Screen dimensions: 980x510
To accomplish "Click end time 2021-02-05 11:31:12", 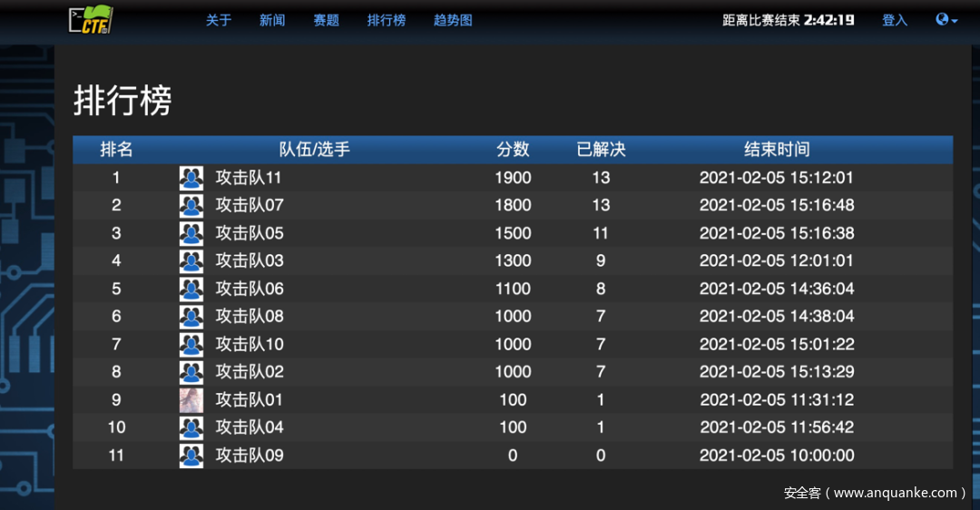I will click(x=777, y=400).
